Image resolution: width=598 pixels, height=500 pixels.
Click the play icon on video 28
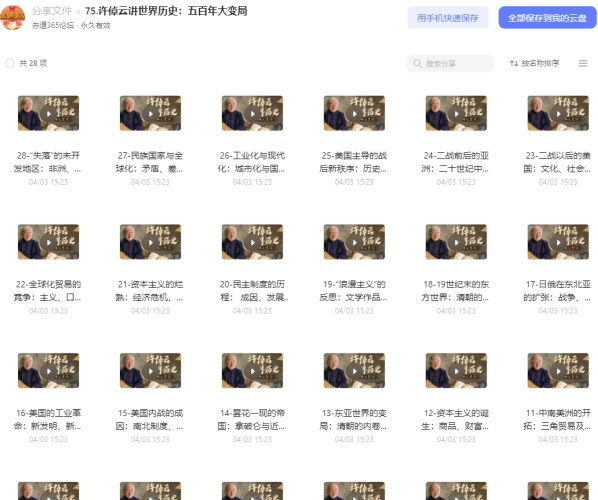[x=48, y=114]
